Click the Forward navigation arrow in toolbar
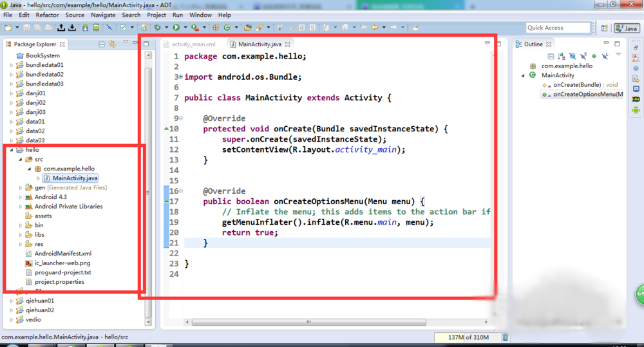Image resolution: width=644 pixels, height=347 pixels. (393, 28)
